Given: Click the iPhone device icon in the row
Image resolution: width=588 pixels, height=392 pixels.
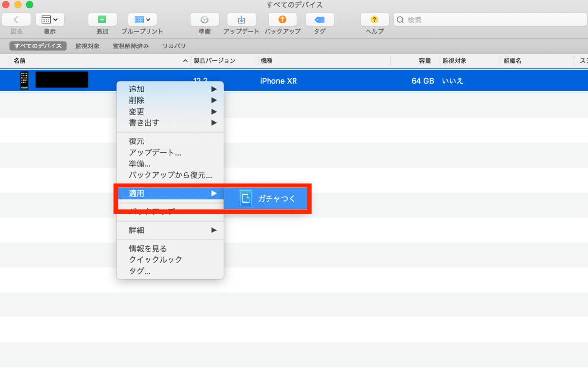Looking at the screenshot, I should tap(24, 80).
